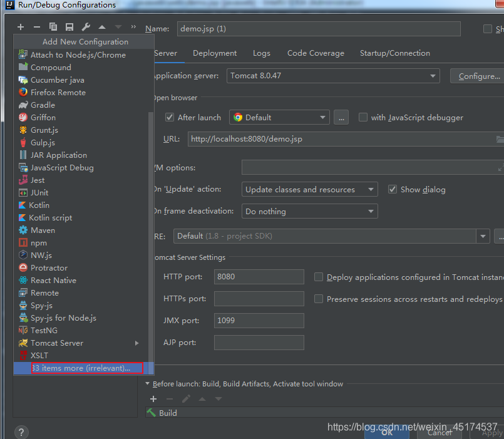The image size is (504, 439).
Task: Select the JUnit icon entry
Action: coord(23,193)
